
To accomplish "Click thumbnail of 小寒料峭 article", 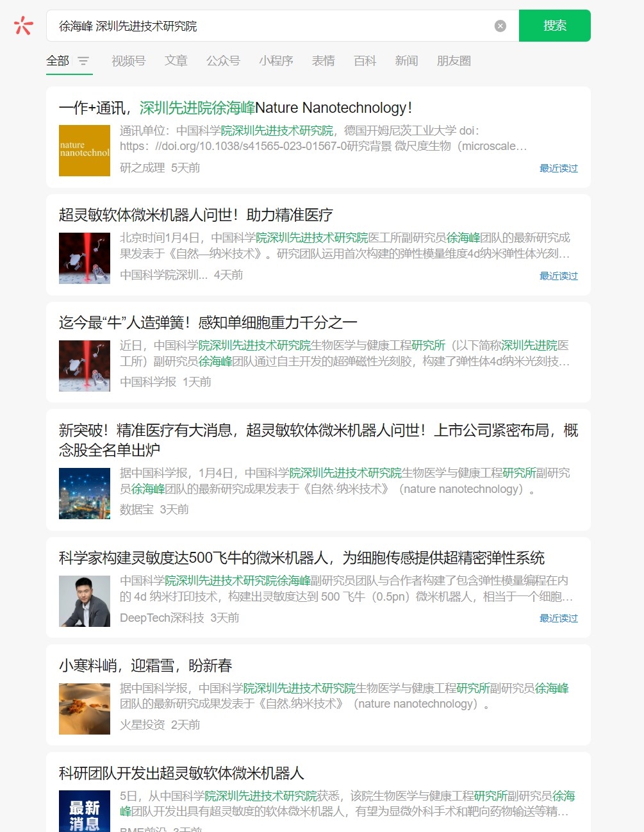I will [85, 708].
